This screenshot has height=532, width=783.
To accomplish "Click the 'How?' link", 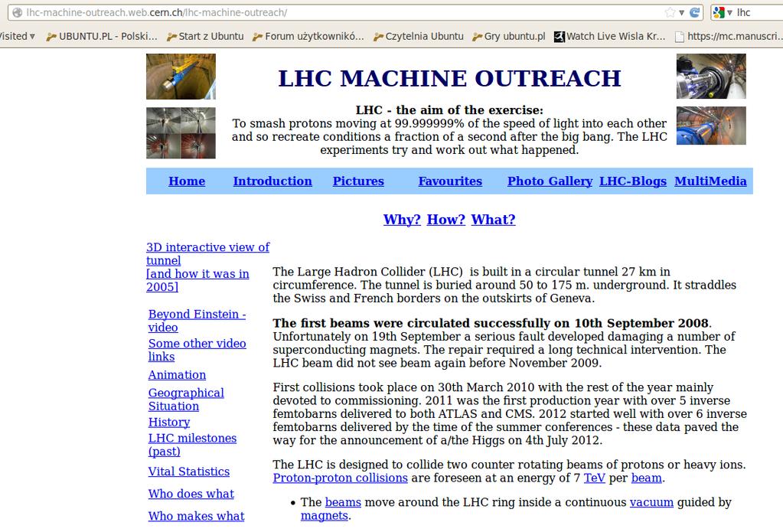I will [446, 220].
